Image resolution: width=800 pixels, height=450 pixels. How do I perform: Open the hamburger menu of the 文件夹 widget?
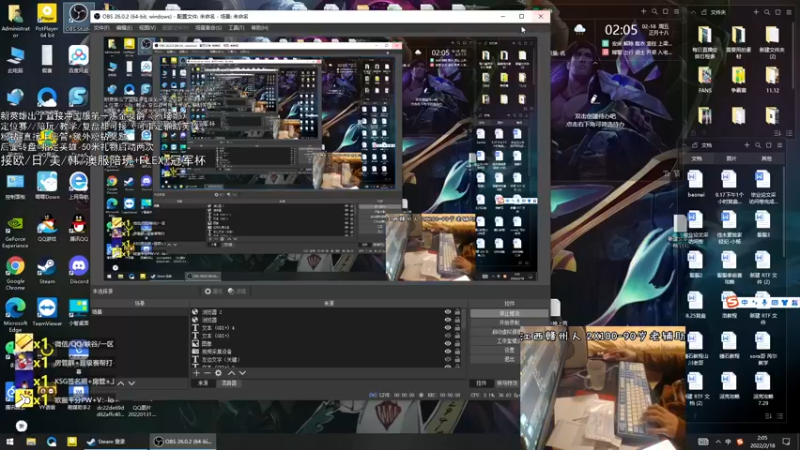pyautogui.click(x=789, y=12)
